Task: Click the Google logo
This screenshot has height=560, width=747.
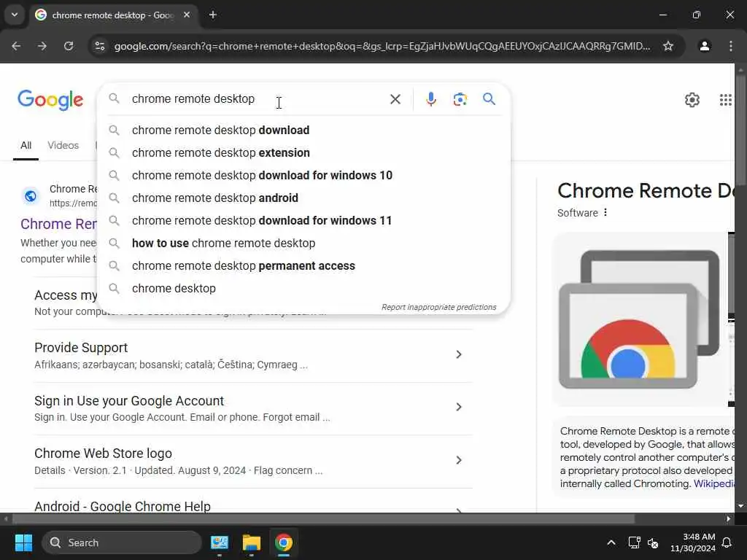Action: pos(50,99)
